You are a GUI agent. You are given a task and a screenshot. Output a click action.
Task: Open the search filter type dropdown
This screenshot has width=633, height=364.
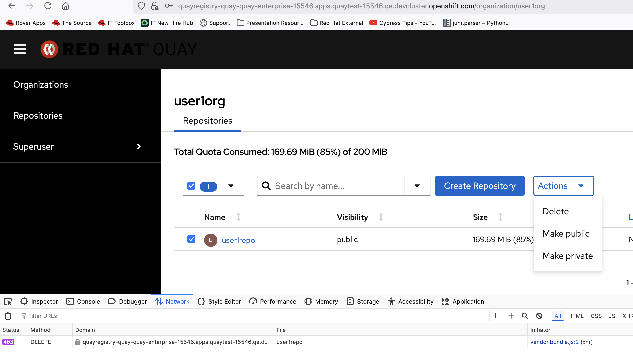coord(417,186)
